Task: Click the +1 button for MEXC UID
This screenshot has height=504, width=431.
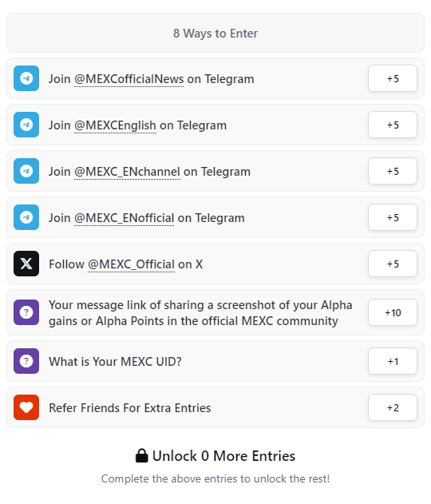Action: tap(393, 361)
